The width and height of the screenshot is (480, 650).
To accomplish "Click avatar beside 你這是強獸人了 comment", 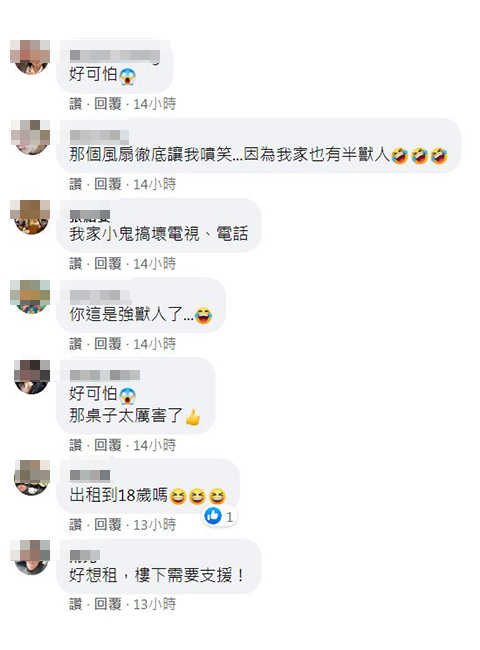I will pyautogui.click(x=31, y=297).
